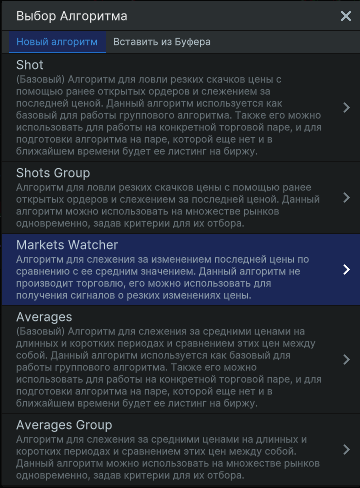Expand Averages using its right chevron
This screenshot has width=360, height=488.
click(347, 359)
